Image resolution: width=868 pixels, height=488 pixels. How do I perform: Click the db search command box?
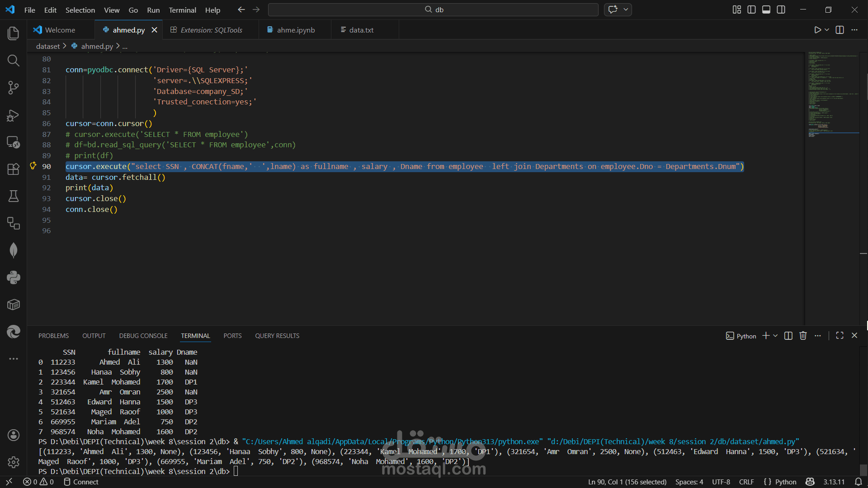tap(433, 9)
